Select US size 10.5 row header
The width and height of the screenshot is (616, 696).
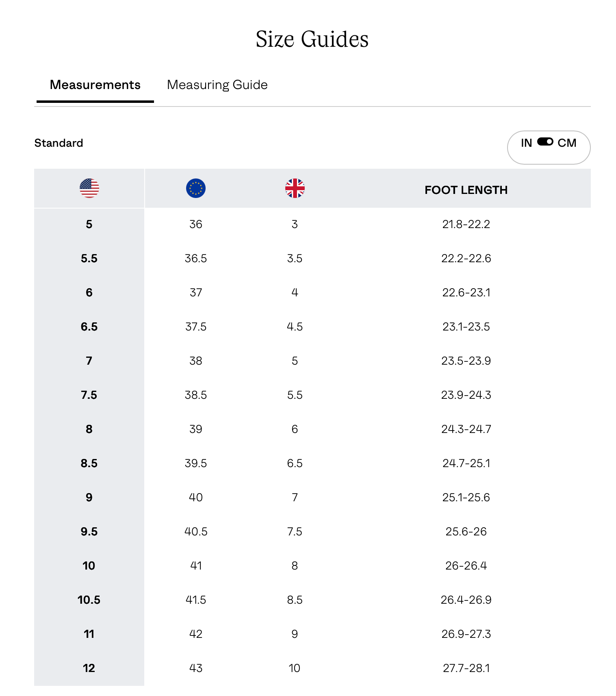(x=89, y=600)
